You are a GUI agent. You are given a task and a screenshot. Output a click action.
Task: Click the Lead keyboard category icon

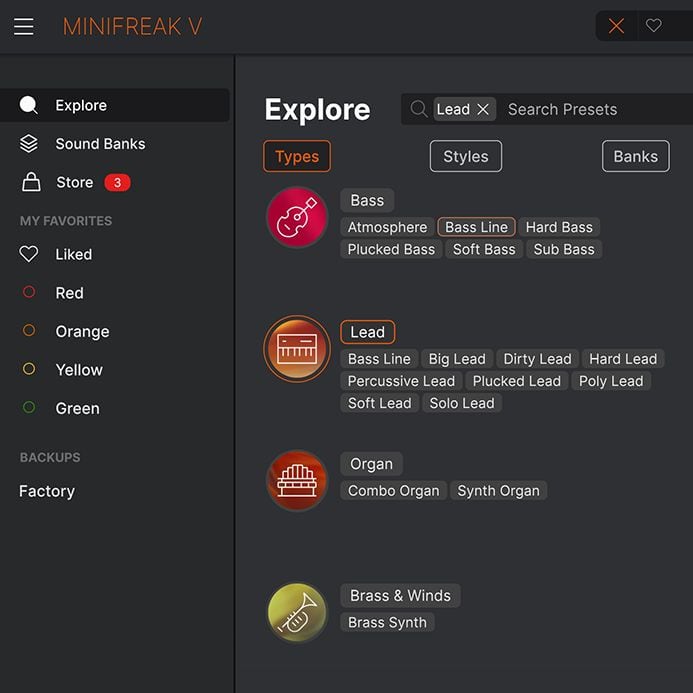coord(297,349)
